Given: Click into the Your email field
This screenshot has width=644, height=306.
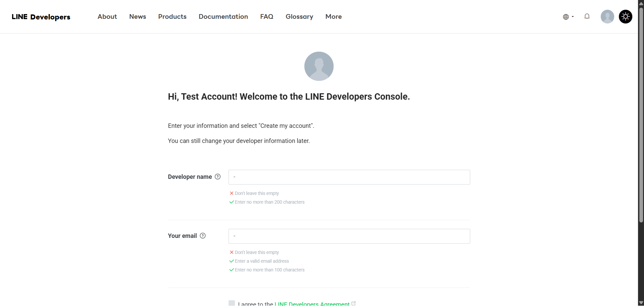Looking at the screenshot, I should 349,236.
